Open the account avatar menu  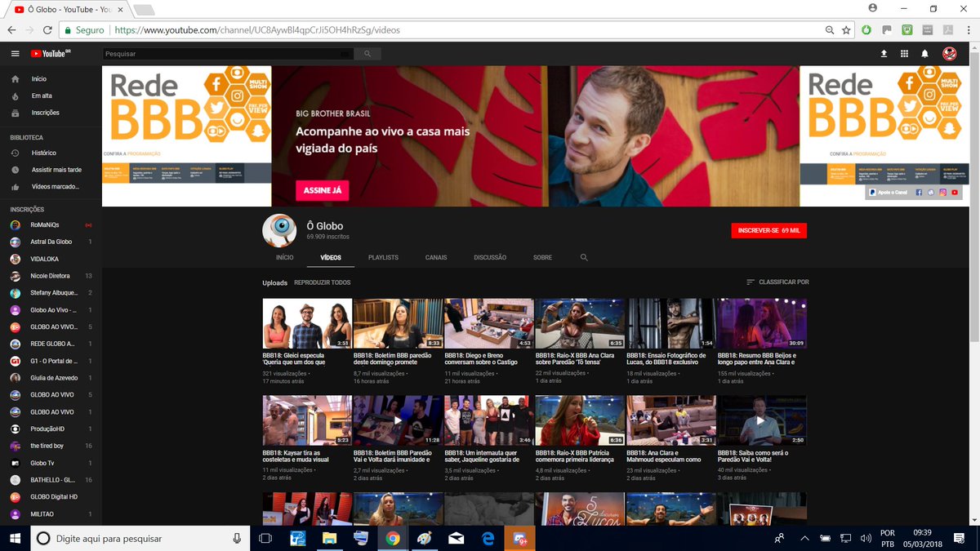[x=949, y=54]
